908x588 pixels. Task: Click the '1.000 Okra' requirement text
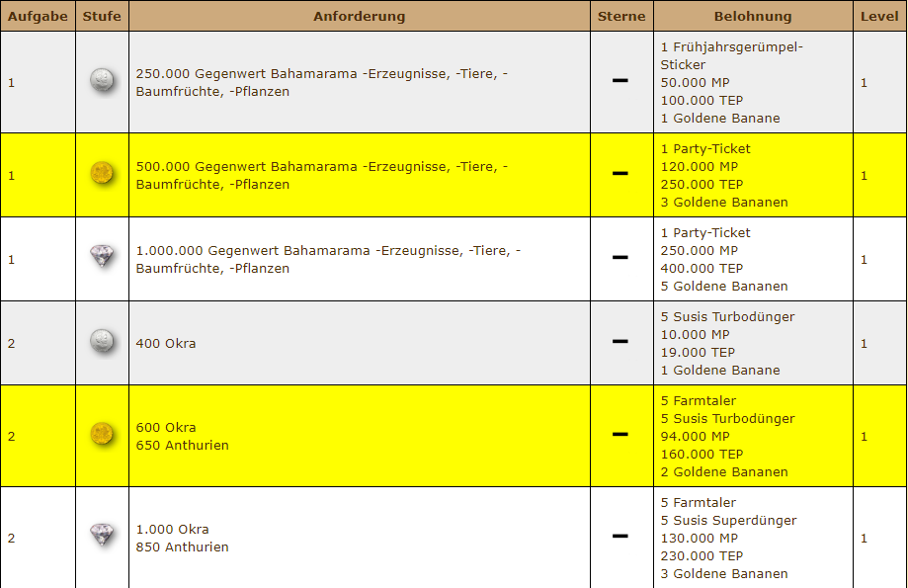173,530
